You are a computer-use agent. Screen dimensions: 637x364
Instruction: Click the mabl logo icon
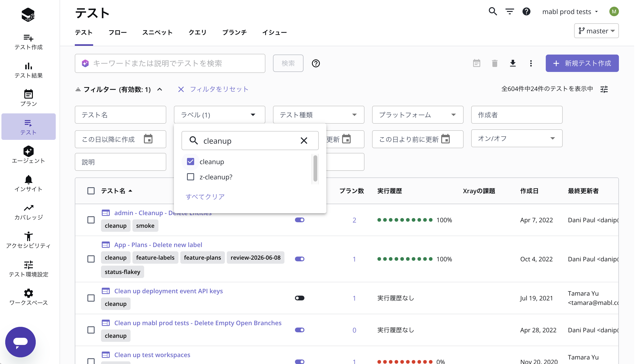(x=28, y=15)
